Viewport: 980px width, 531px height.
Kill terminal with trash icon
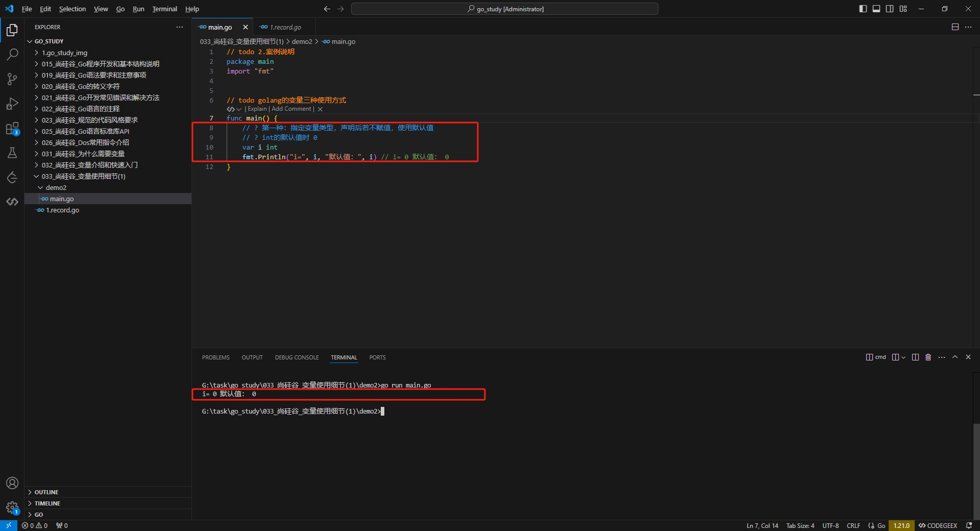coord(928,357)
